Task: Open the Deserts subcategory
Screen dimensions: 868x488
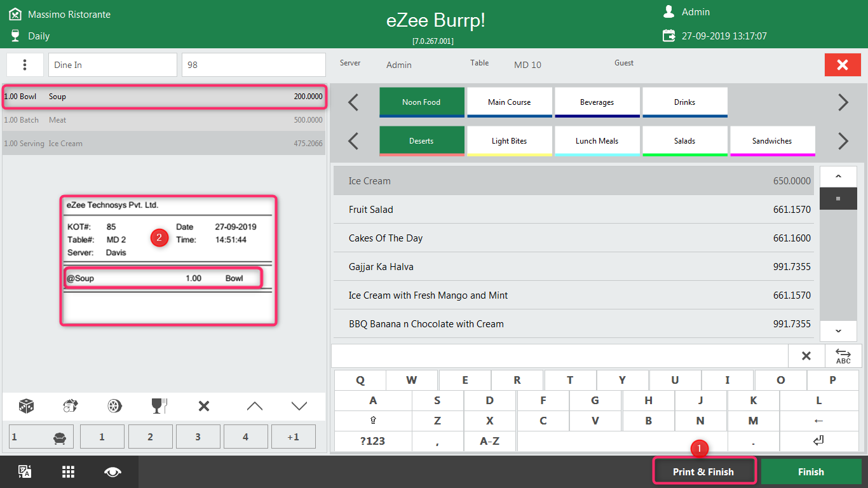Action: (x=422, y=141)
